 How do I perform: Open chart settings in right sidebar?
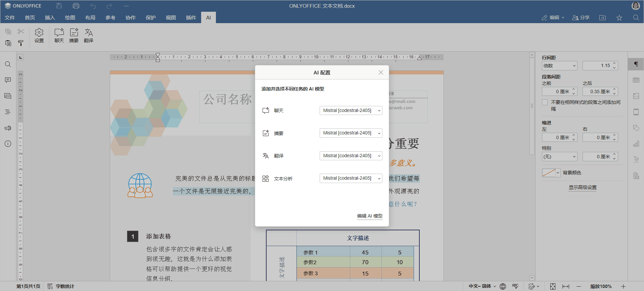tap(636, 144)
